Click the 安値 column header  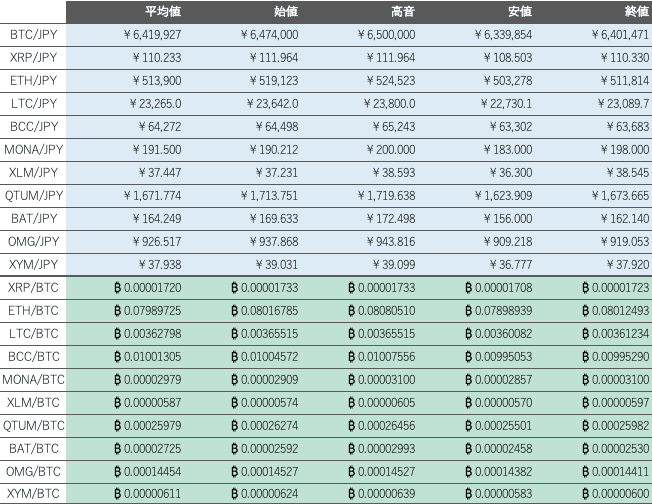(520, 12)
